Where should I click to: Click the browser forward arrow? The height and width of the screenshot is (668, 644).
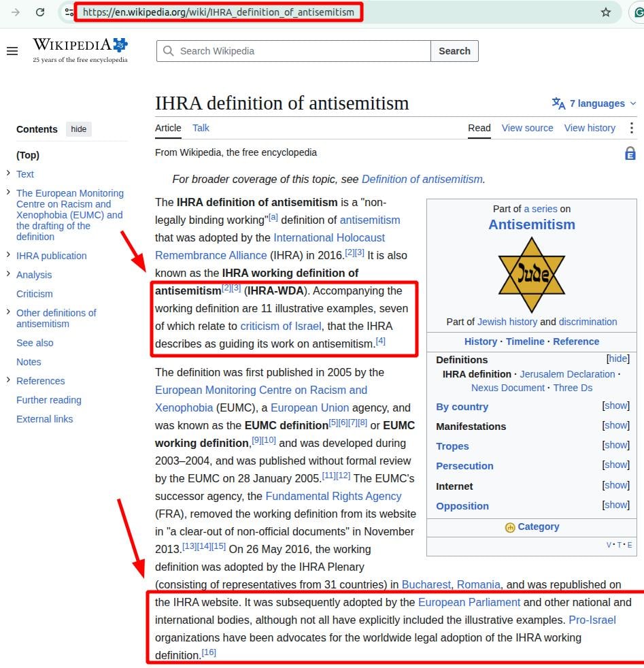click(x=16, y=12)
